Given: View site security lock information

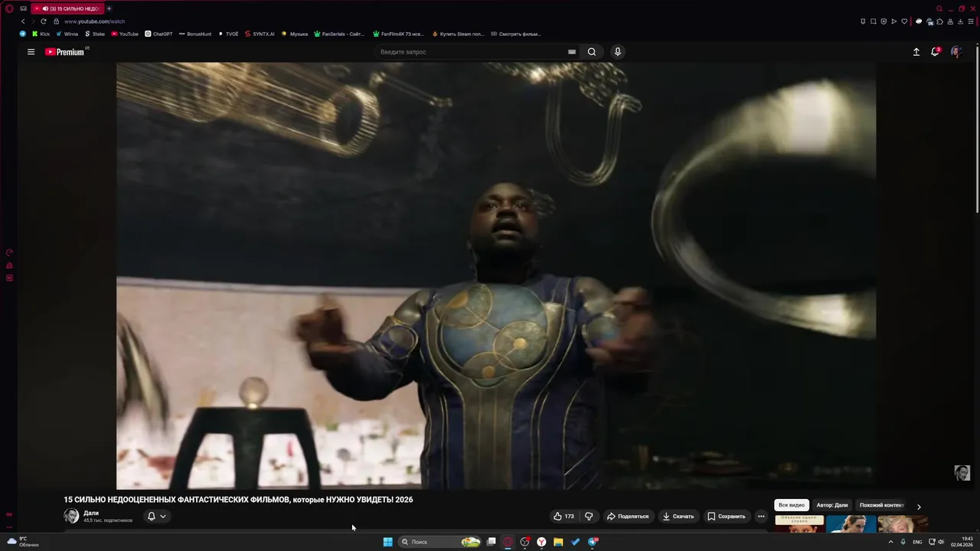Looking at the screenshot, I should click(56, 21).
